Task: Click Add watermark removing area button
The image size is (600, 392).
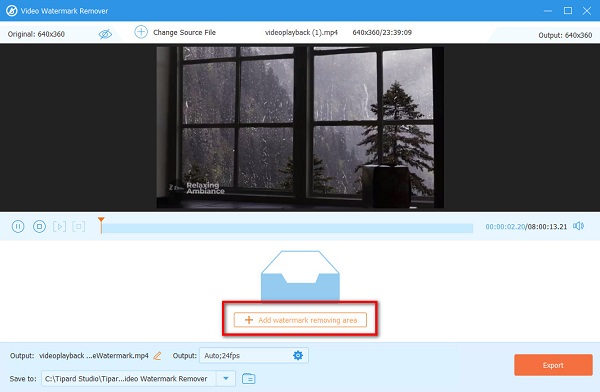Action: (300, 320)
